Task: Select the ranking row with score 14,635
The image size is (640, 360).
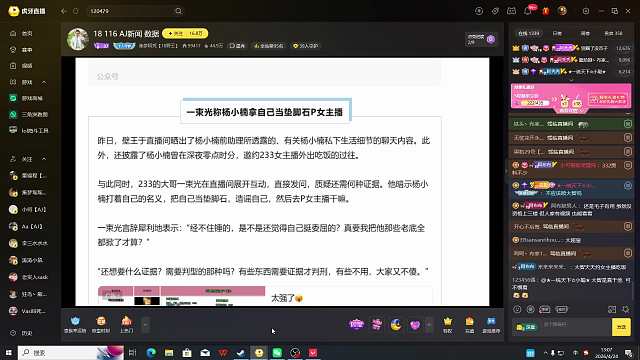Action: click(x=571, y=48)
